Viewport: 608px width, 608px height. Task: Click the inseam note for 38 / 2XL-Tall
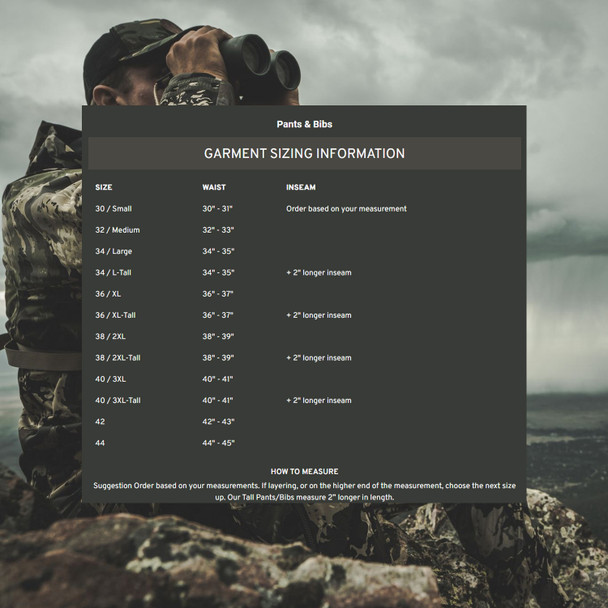(x=319, y=358)
